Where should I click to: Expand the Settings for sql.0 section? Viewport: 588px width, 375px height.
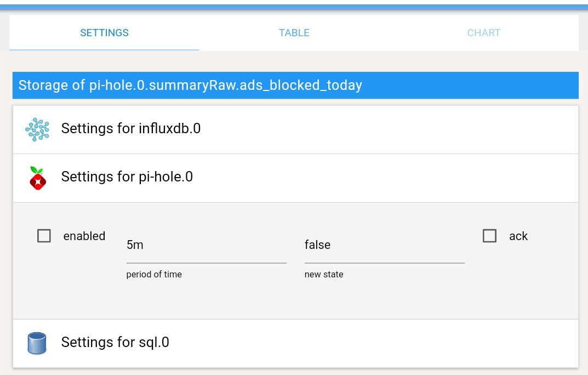pyautogui.click(x=295, y=343)
